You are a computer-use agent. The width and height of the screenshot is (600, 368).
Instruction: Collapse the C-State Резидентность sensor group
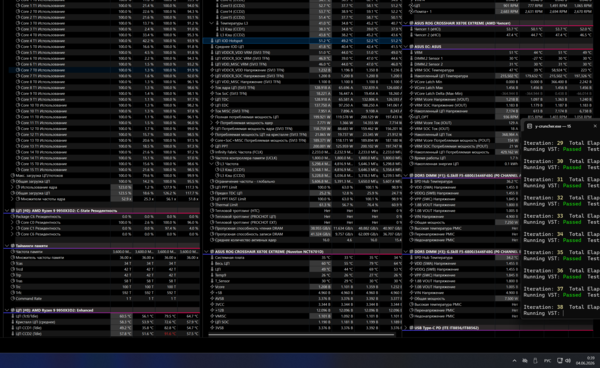tap(7, 211)
